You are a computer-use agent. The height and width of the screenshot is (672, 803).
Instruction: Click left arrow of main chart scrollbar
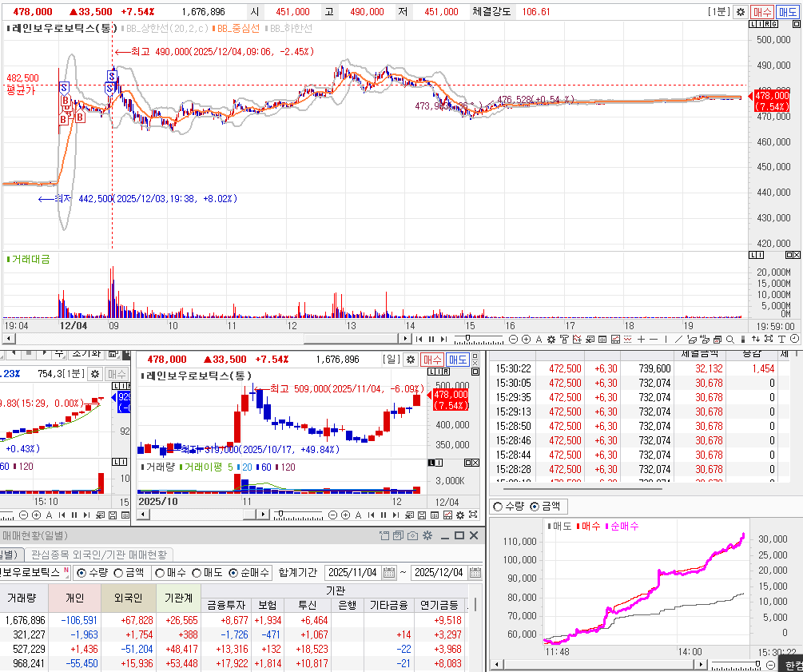[9, 339]
